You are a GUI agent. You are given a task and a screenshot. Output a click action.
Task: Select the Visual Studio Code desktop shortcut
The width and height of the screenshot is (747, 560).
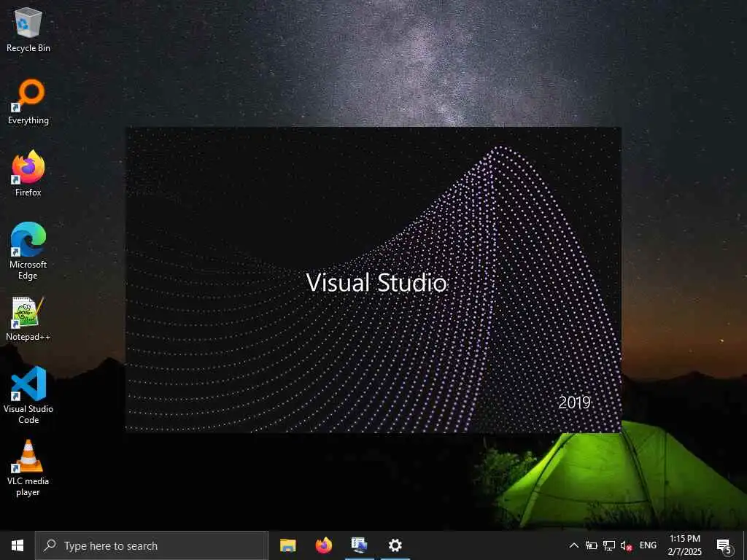coord(28,395)
